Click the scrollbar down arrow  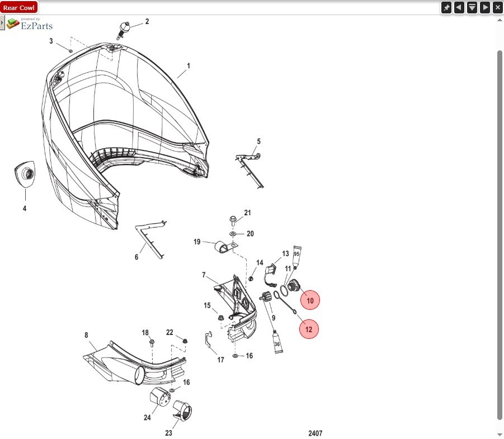500,435
